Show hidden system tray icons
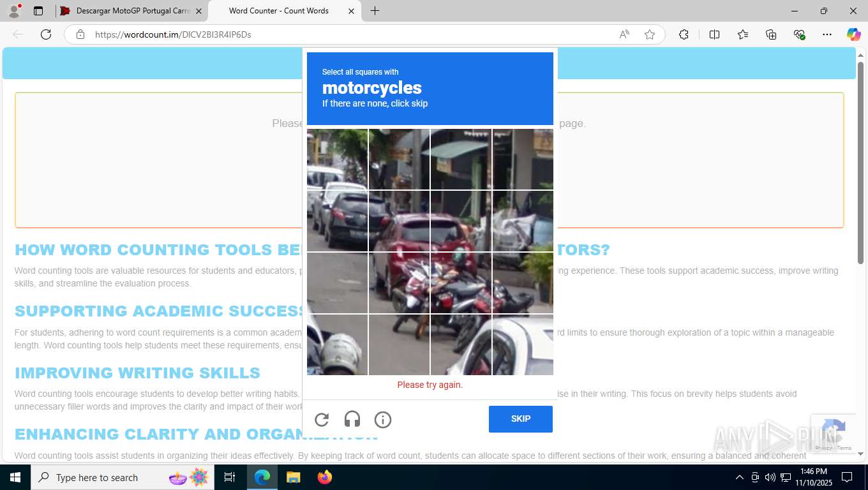The image size is (868, 490). tap(740, 477)
